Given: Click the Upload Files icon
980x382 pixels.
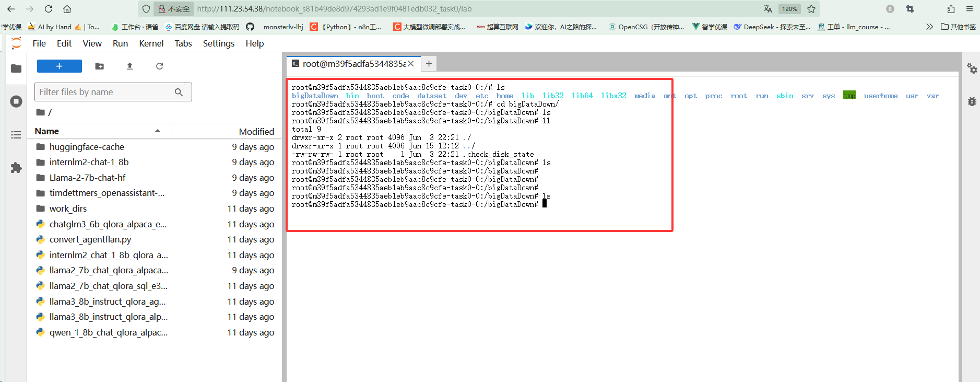Looking at the screenshot, I should click(129, 66).
